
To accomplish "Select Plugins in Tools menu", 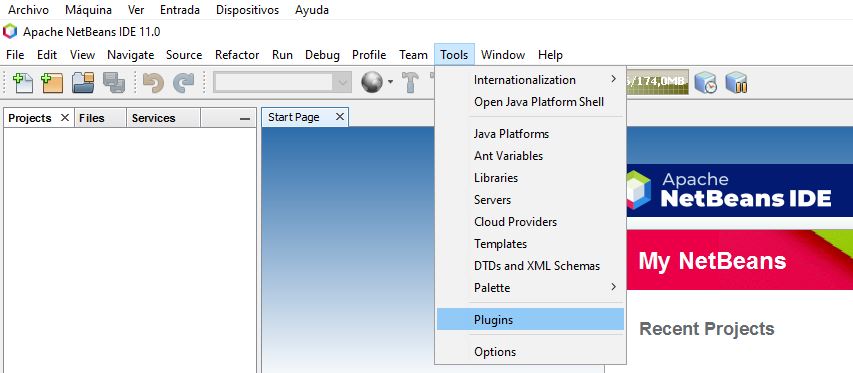I will [530, 319].
